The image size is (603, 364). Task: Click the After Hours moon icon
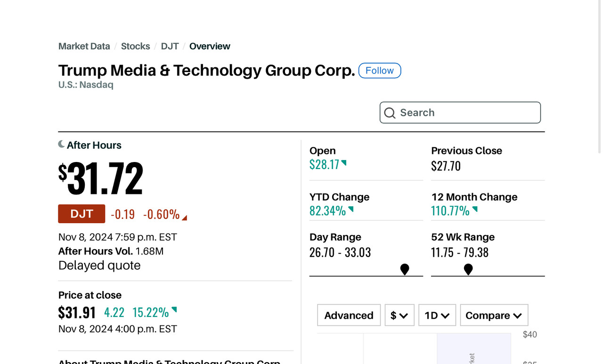pos(61,144)
